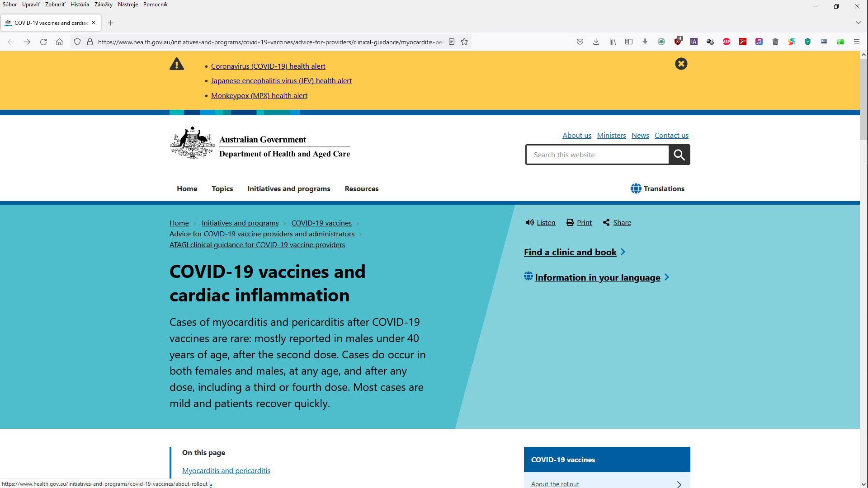868x488 pixels.
Task: Toggle the reader view icon in the address bar
Action: (x=451, y=42)
